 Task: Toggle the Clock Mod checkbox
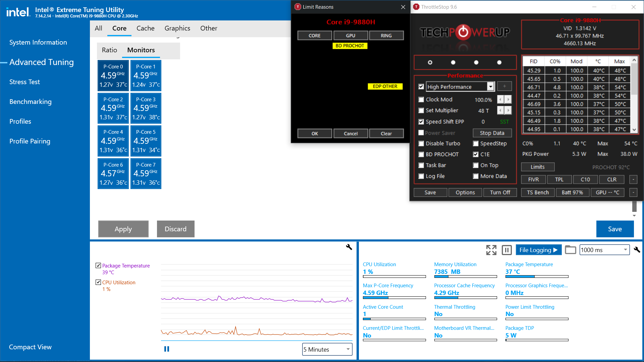(421, 100)
